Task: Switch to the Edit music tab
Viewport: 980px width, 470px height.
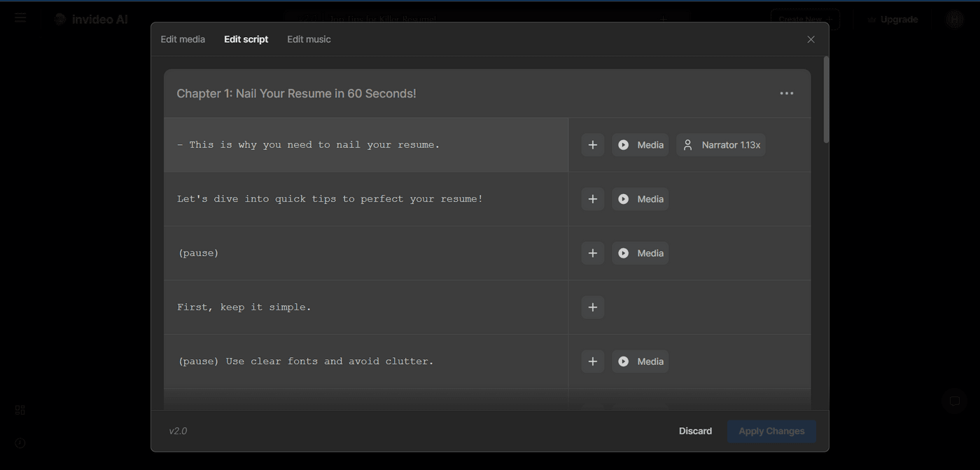Action: [309, 39]
